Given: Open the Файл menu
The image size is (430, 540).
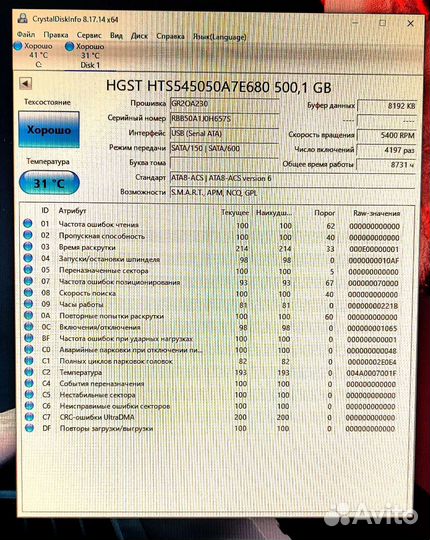Looking at the screenshot, I should (26, 34).
